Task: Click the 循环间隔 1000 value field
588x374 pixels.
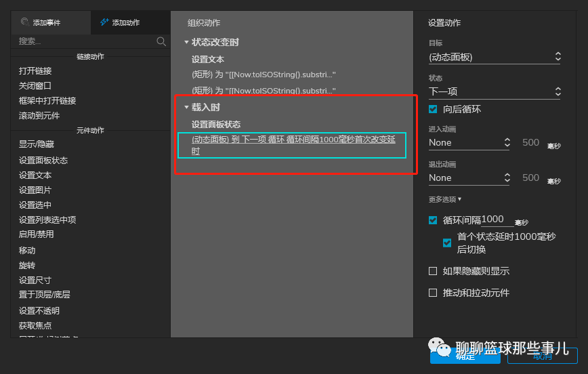Action: coord(497,220)
